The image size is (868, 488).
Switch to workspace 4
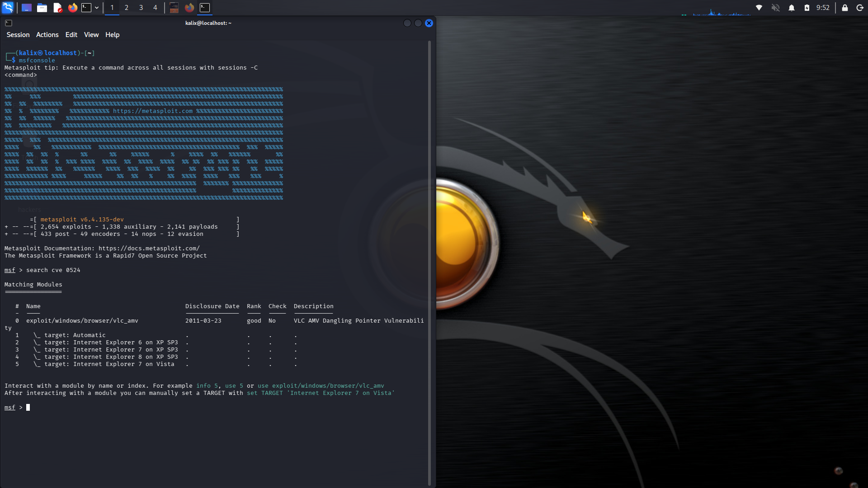(x=155, y=8)
